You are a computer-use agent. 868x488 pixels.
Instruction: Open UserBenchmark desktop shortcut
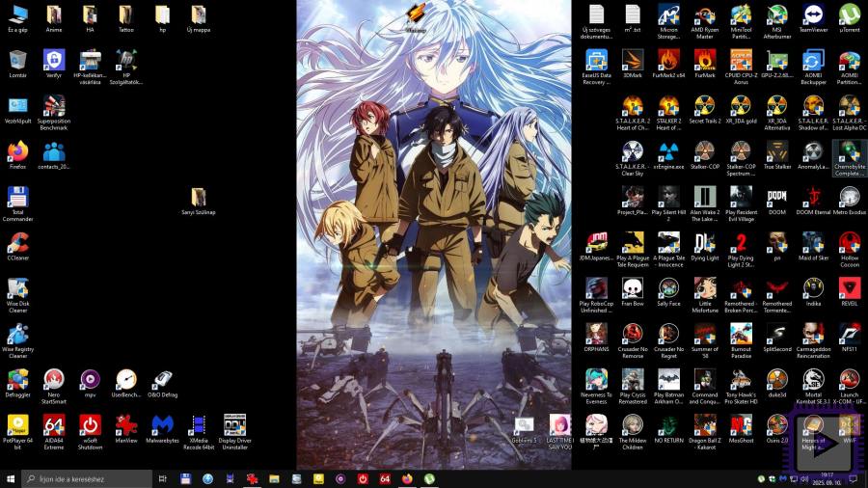tap(126, 384)
